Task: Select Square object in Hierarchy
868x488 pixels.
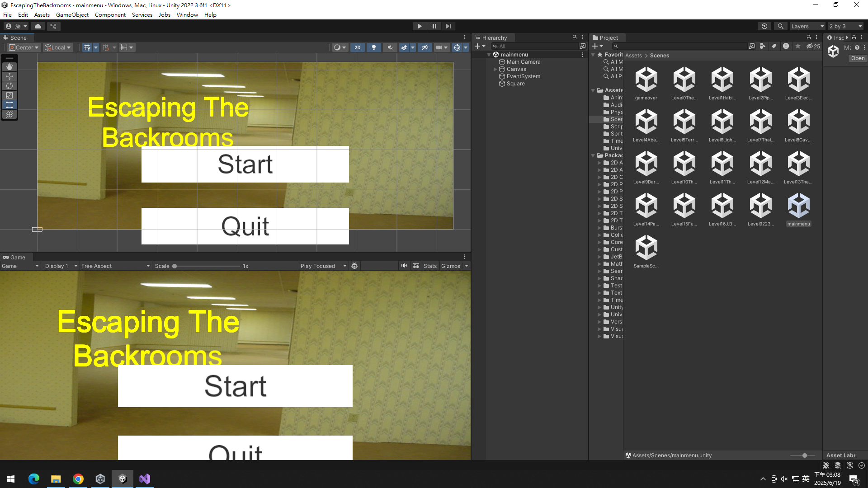Action: pos(515,84)
